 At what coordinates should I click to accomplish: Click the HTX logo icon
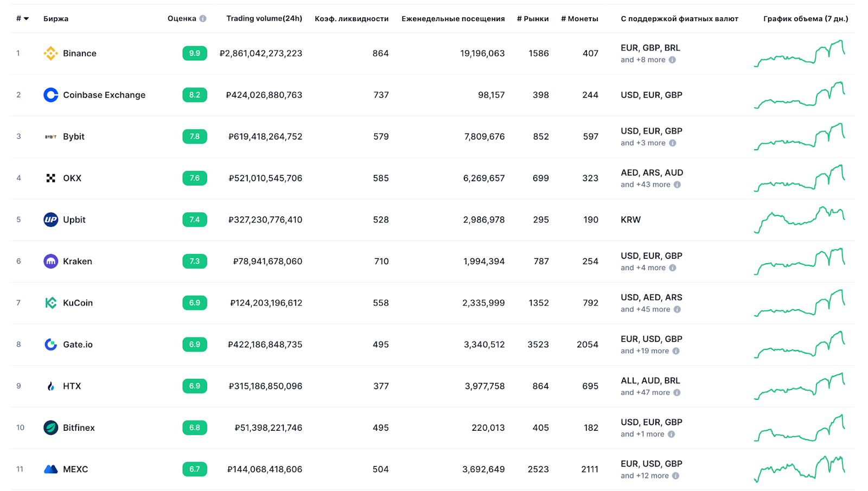(50, 386)
